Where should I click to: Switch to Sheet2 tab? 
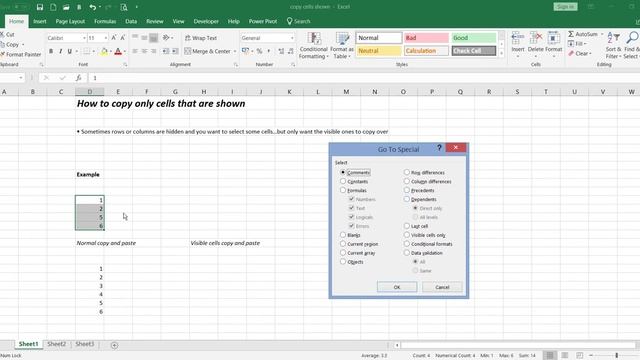click(x=56, y=344)
